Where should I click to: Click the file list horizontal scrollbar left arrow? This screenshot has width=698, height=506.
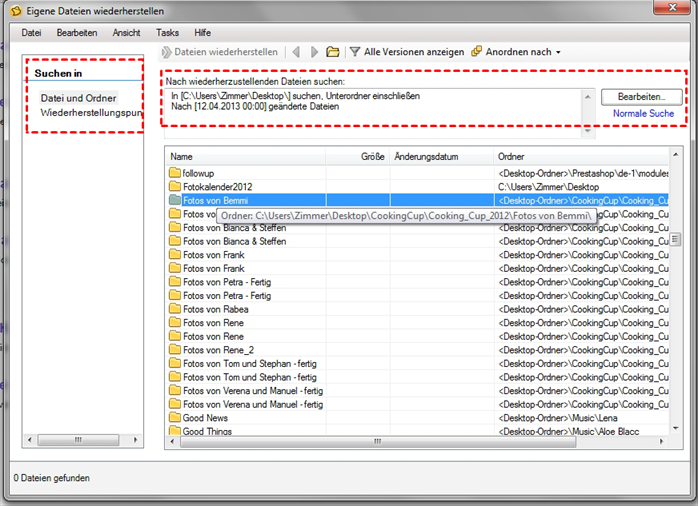pyautogui.click(x=172, y=441)
